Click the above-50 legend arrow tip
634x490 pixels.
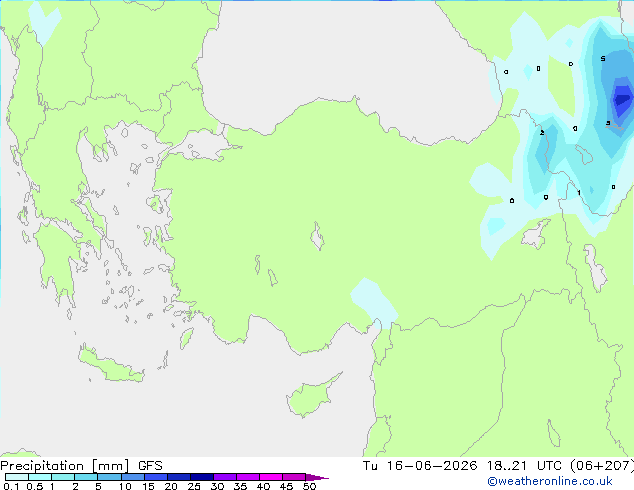(317, 477)
